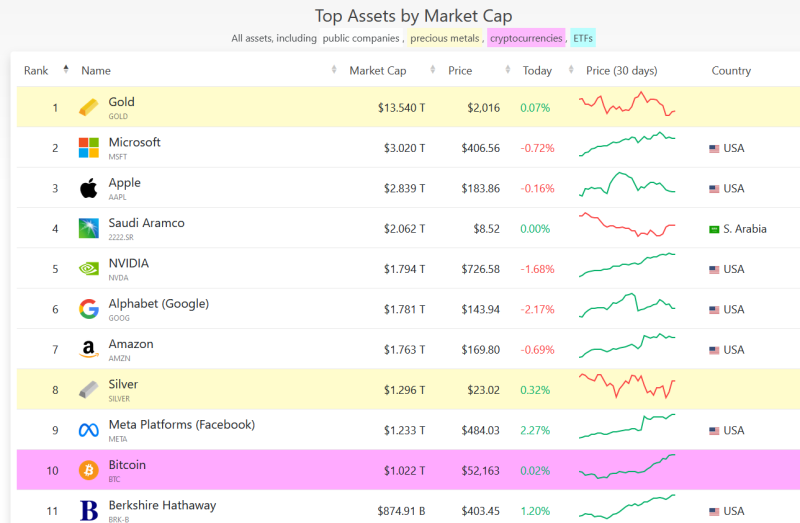
Task: Click Gold market cap $13.540 T
Action: tap(401, 108)
